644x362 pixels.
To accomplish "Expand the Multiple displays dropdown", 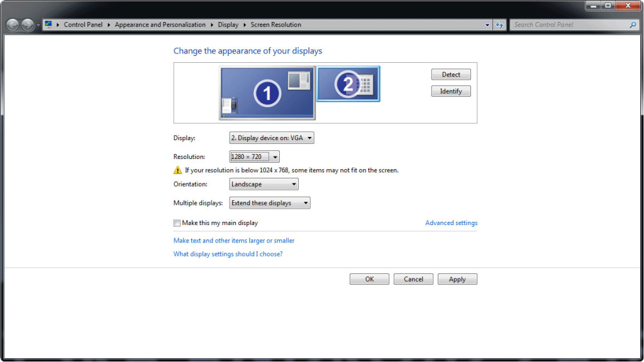I will pos(269,203).
